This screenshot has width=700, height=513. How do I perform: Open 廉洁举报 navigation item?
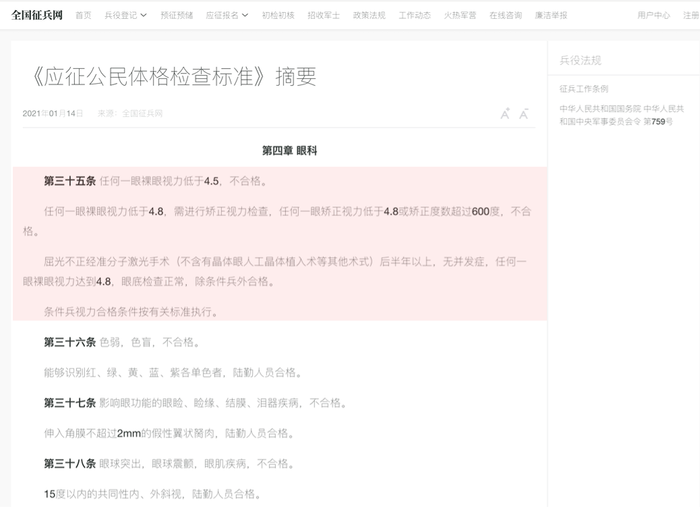point(551,15)
